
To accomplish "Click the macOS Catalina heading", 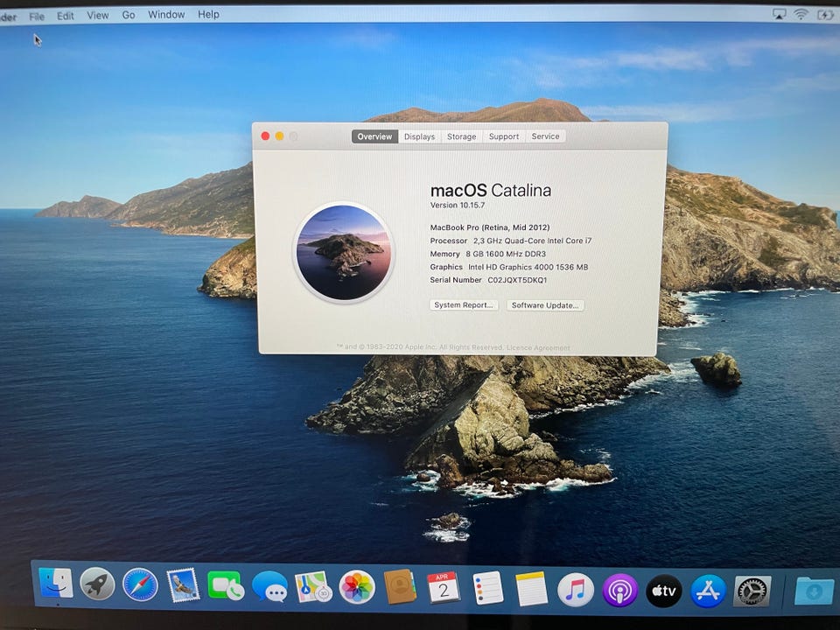I will point(491,190).
